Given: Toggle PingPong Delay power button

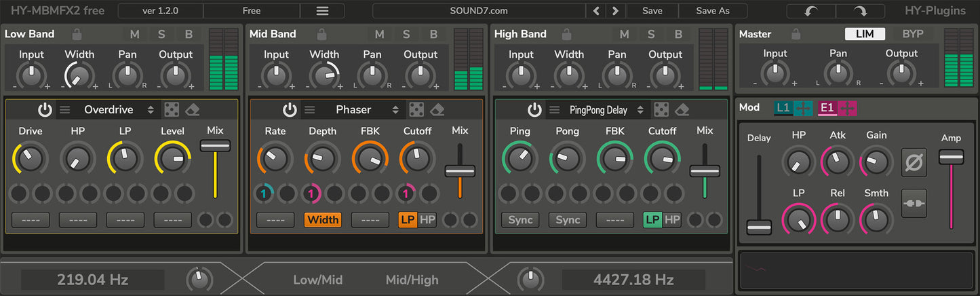Looking at the screenshot, I should pos(535,109).
